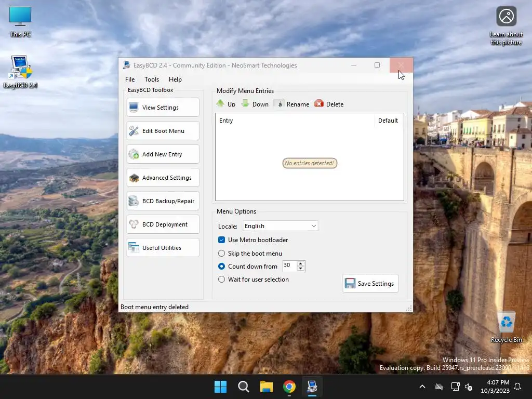Go to Add New Entry
This screenshot has width=532, height=399.
click(163, 154)
